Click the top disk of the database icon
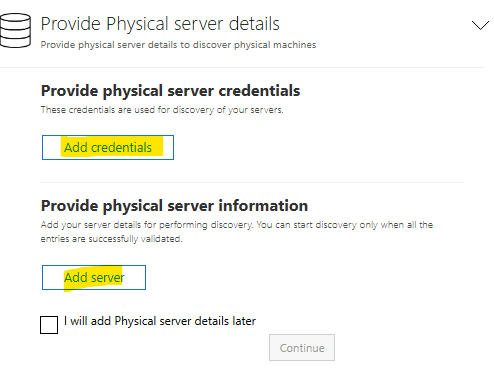Image resolution: width=494 pixels, height=368 pixels. [x=15, y=19]
